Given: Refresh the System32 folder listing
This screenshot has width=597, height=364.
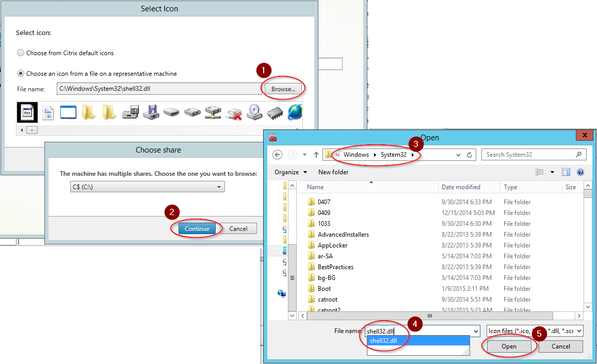Looking at the screenshot, I should pos(470,155).
